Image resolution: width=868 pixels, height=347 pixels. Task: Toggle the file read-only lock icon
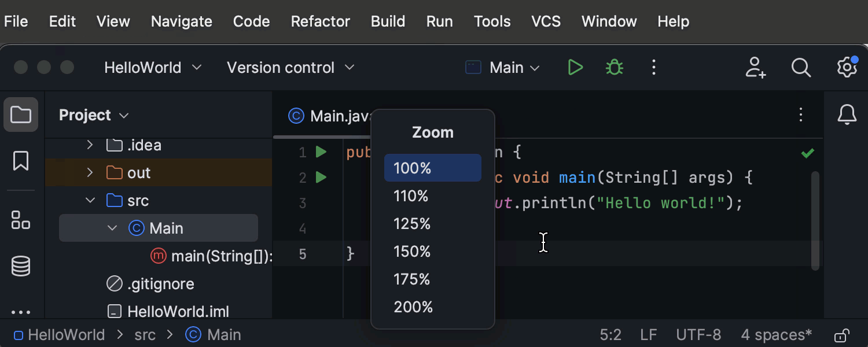coord(842,335)
